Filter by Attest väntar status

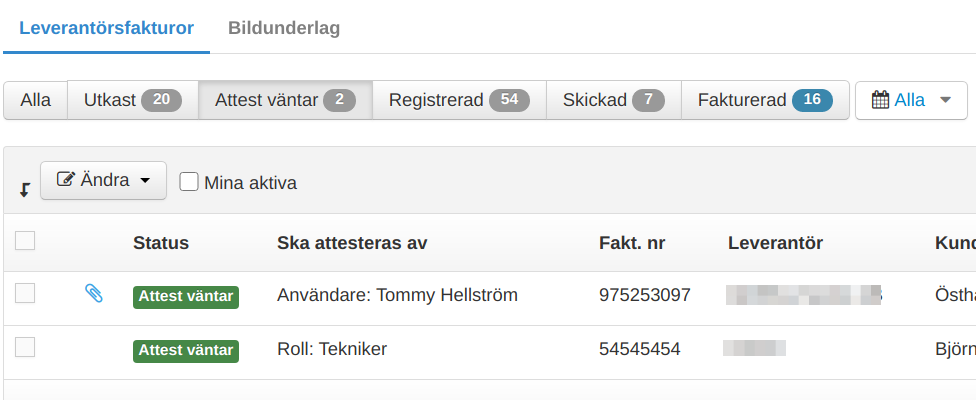pos(285,100)
